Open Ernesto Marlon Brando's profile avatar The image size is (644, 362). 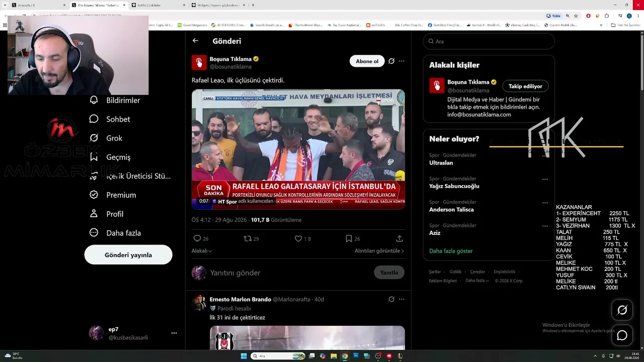click(x=199, y=303)
